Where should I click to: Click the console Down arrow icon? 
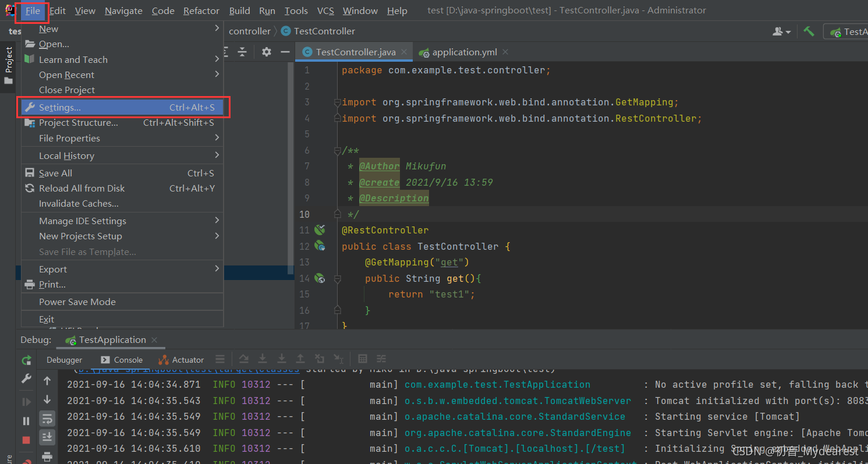pos(47,400)
